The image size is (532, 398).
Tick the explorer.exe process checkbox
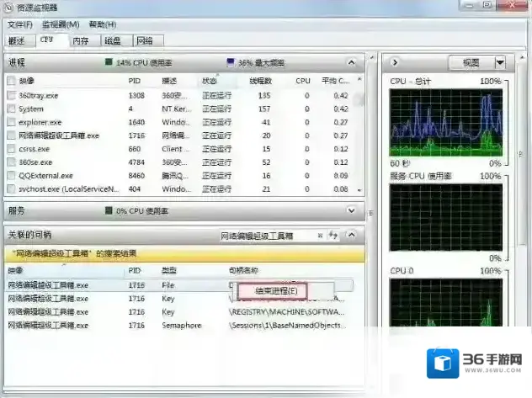[11, 122]
